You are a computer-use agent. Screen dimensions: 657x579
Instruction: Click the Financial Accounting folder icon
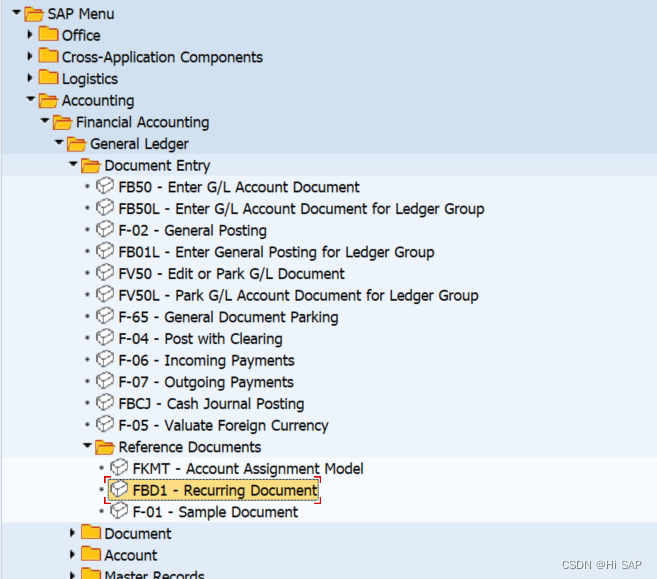pyautogui.click(x=62, y=122)
